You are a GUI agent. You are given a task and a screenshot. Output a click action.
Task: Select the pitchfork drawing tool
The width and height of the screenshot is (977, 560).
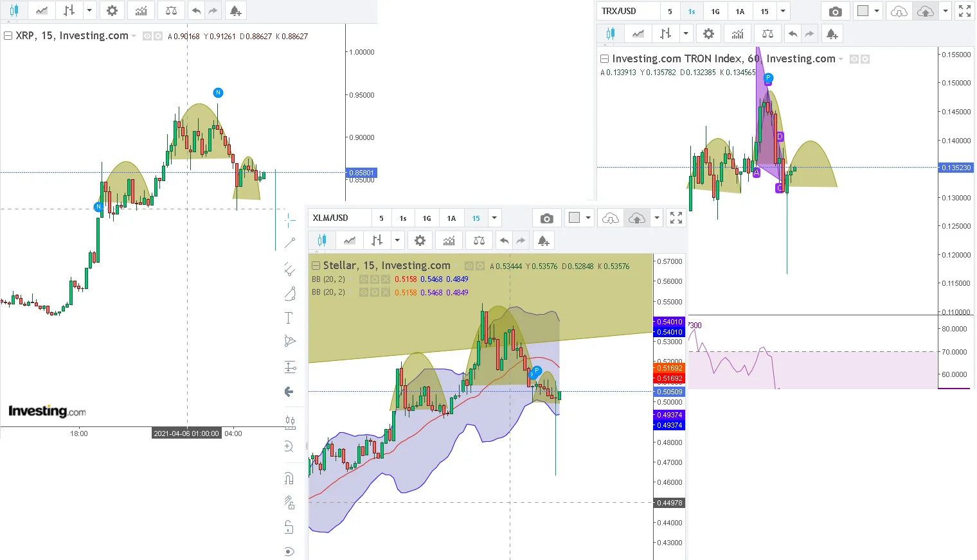(290, 269)
